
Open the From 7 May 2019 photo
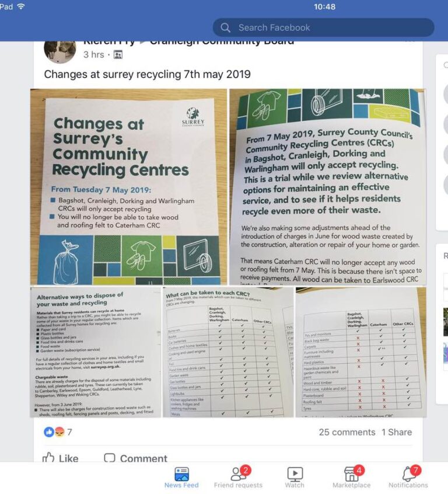coord(328,187)
